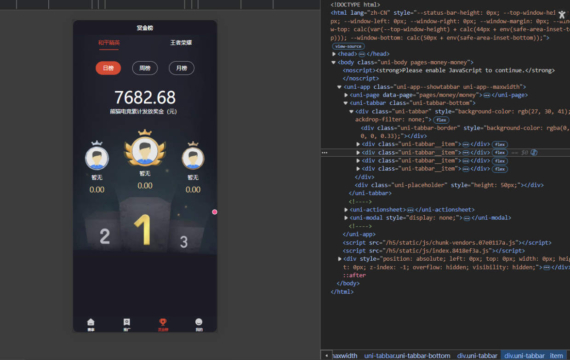Tap the first-place winged avatar
The width and height of the screenshot is (570, 360).
tap(145, 151)
